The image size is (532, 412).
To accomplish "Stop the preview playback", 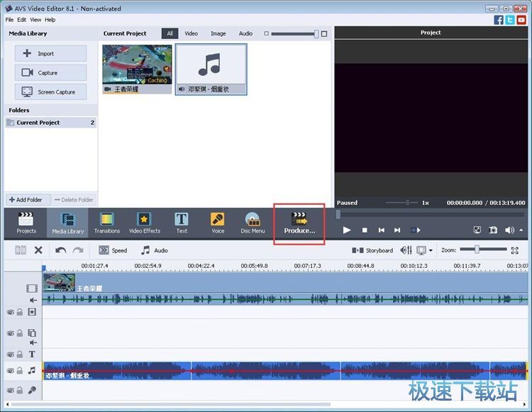I will point(365,230).
